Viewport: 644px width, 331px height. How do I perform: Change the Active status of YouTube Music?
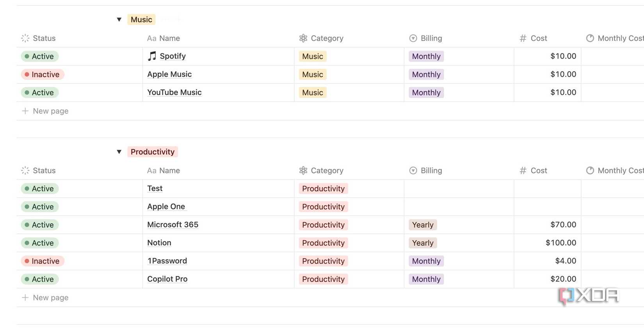pyautogui.click(x=40, y=92)
